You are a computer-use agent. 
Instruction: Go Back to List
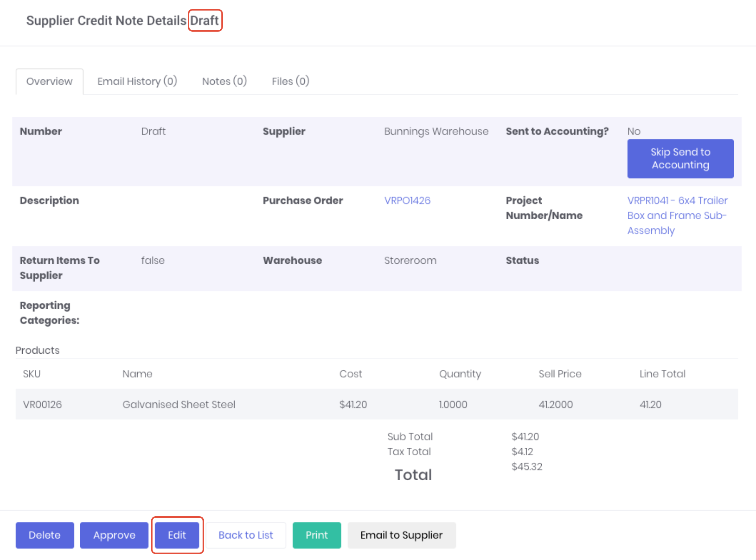click(246, 535)
